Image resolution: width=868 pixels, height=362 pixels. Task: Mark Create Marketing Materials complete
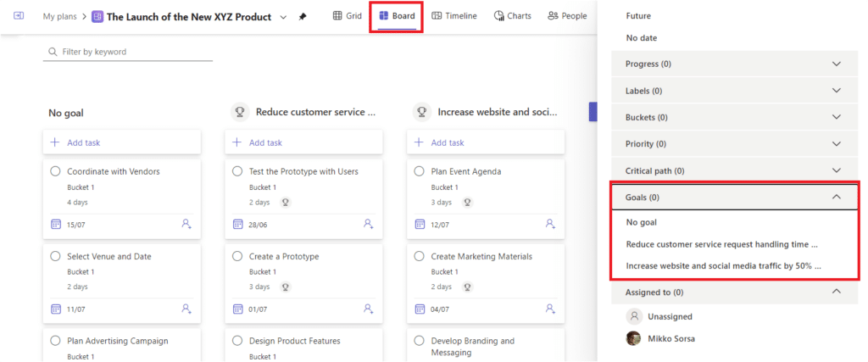click(x=420, y=256)
